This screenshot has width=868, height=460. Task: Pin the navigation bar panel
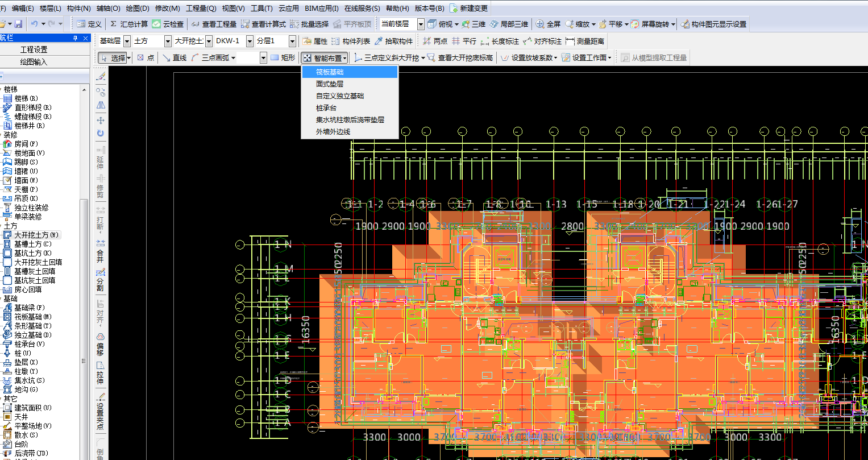(75, 38)
